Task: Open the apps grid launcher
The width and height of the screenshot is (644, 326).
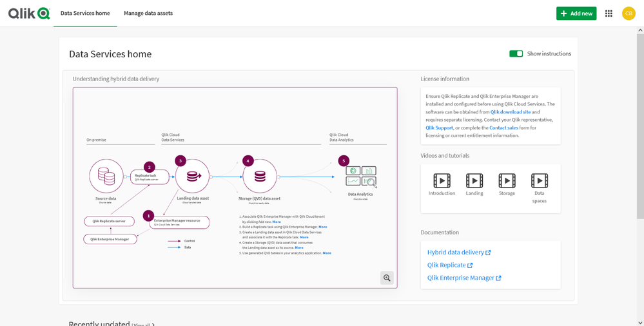Action: (x=609, y=14)
